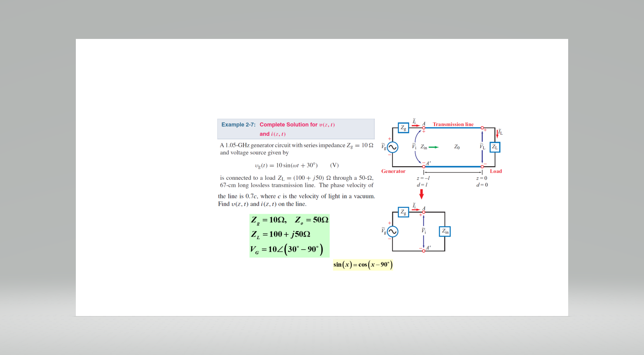Select the green Zin arrow indicator
Screen dimensions: 644x355
point(433,147)
